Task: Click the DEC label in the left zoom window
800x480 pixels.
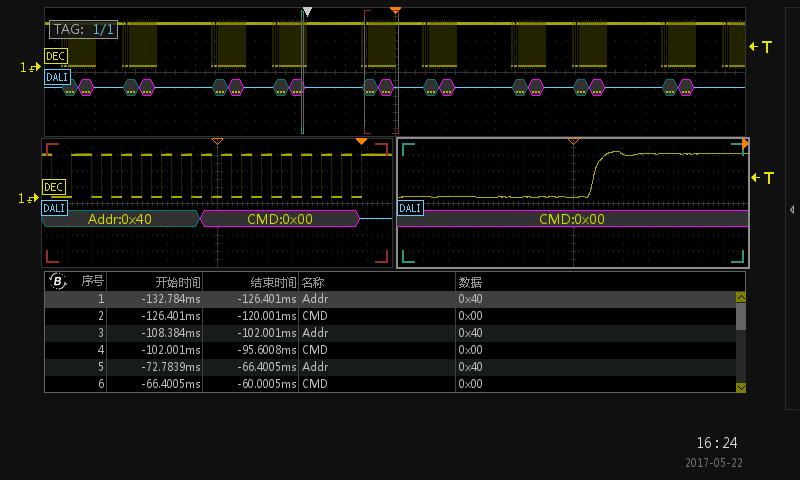Action: 54,187
